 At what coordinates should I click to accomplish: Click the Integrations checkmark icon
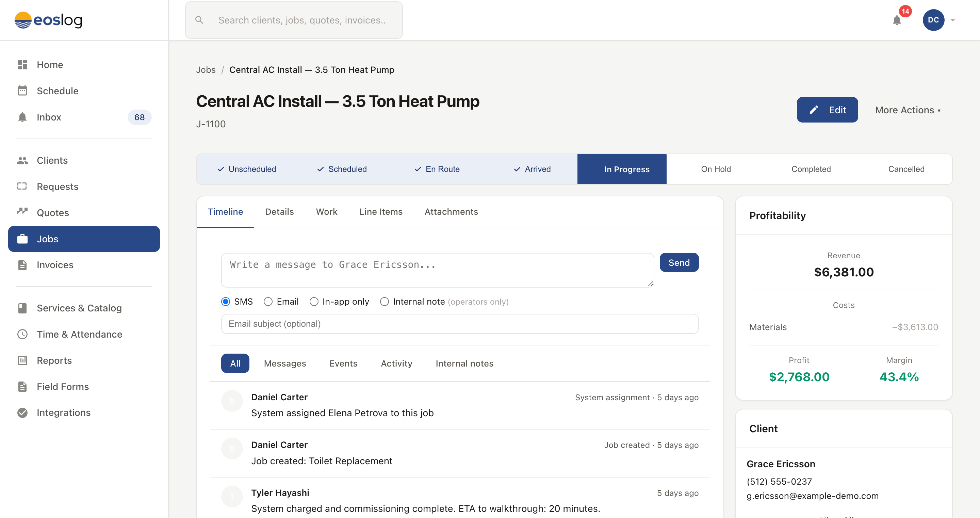point(22,412)
